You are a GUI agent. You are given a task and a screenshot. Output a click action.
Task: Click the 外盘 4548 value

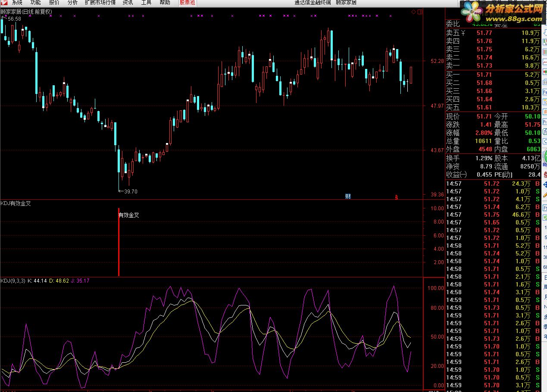click(485, 149)
